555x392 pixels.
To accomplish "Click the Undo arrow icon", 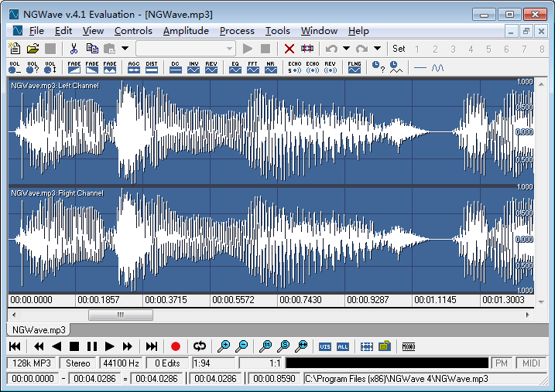I will click(x=331, y=49).
